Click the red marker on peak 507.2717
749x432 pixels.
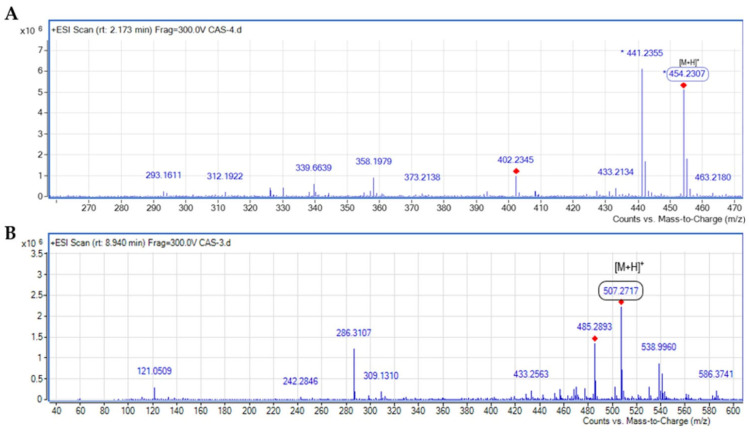point(621,302)
